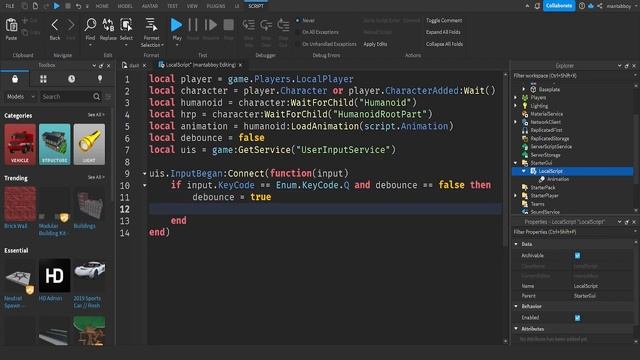The image size is (640, 360).
Task: Click the share icon near username
Action: pyautogui.click(x=600, y=6)
